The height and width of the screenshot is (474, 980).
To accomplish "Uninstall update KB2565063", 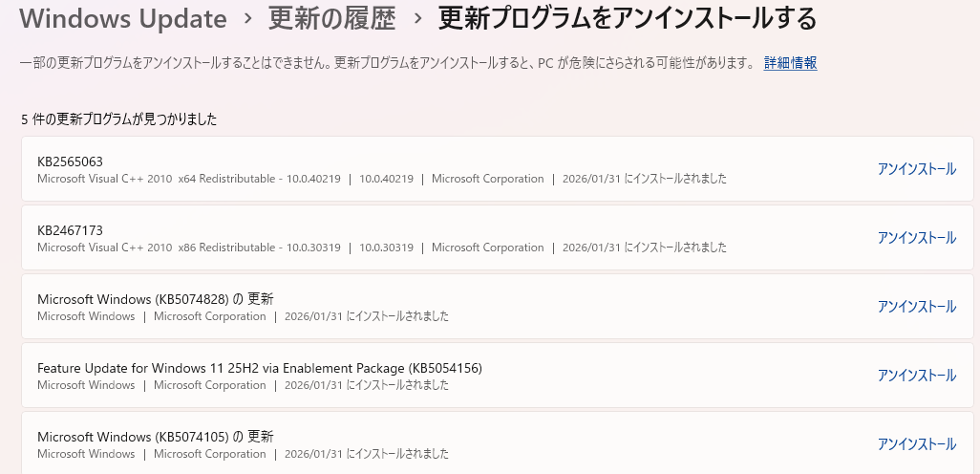I will point(916,169).
